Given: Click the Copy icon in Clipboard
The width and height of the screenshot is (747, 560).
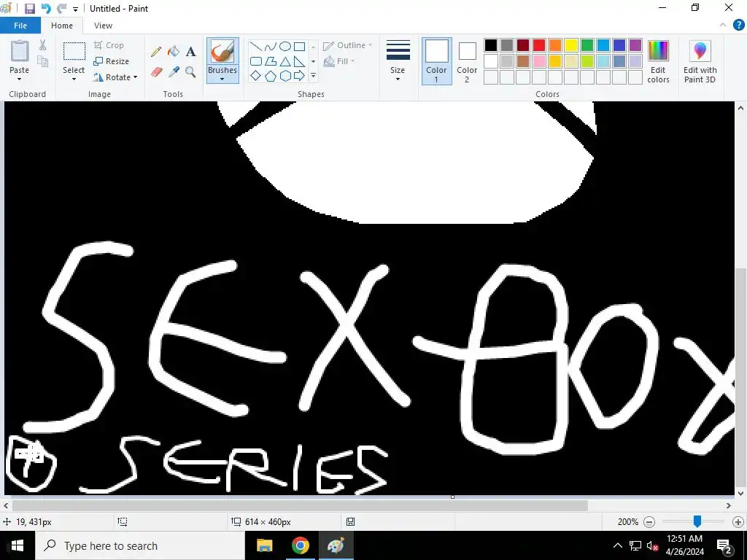Looking at the screenshot, I should (x=43, y=61).
